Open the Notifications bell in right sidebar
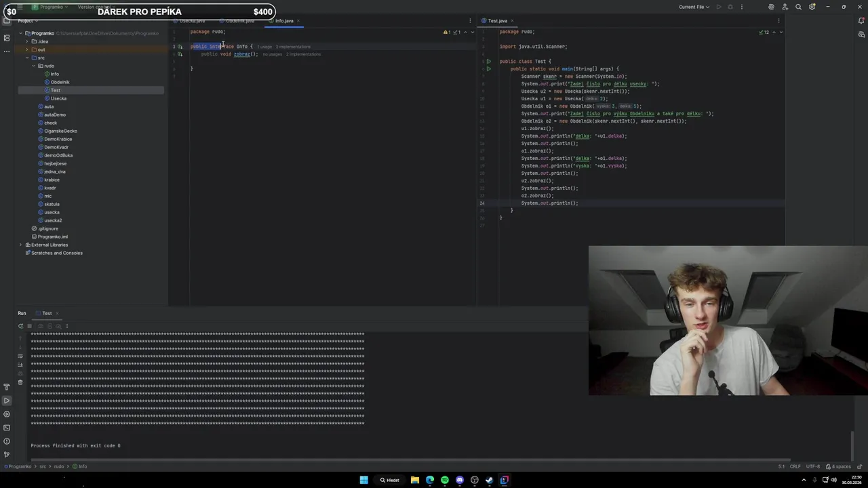Viewport: 868px width, 488px height. point(861,20)
